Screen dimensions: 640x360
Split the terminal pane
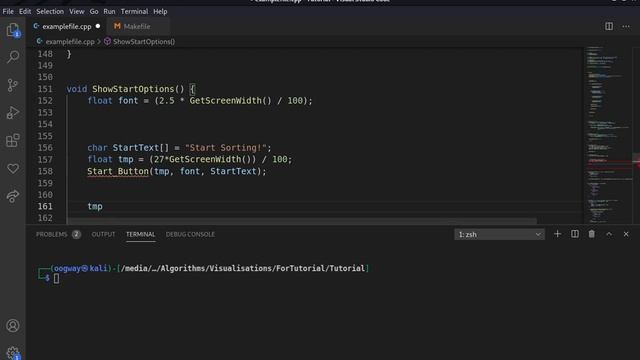point(575,234)
